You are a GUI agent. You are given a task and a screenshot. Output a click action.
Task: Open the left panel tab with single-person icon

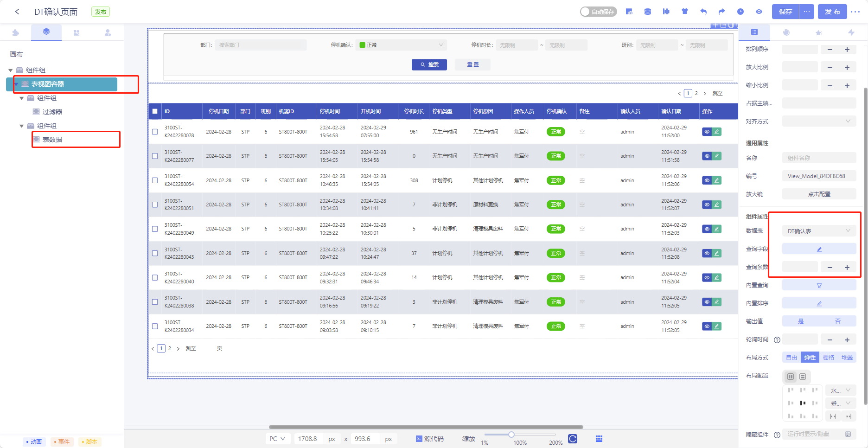pos(108,32)
